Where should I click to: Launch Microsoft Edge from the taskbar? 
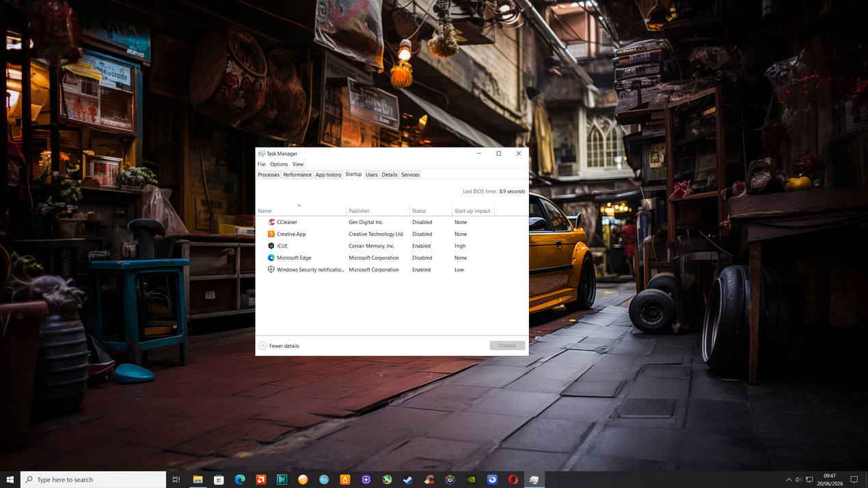pos(240,480)
